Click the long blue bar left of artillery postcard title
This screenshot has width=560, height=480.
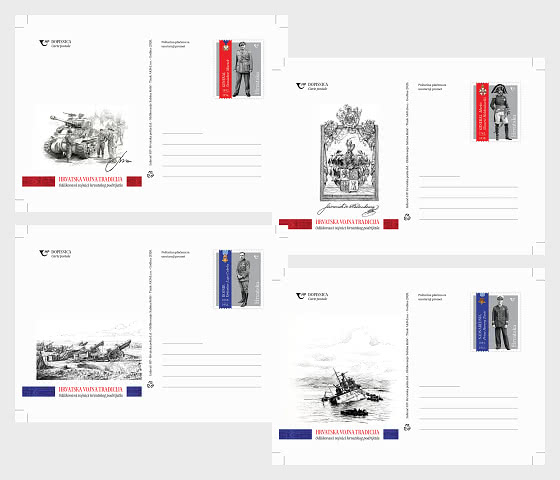tap(39, 391)
